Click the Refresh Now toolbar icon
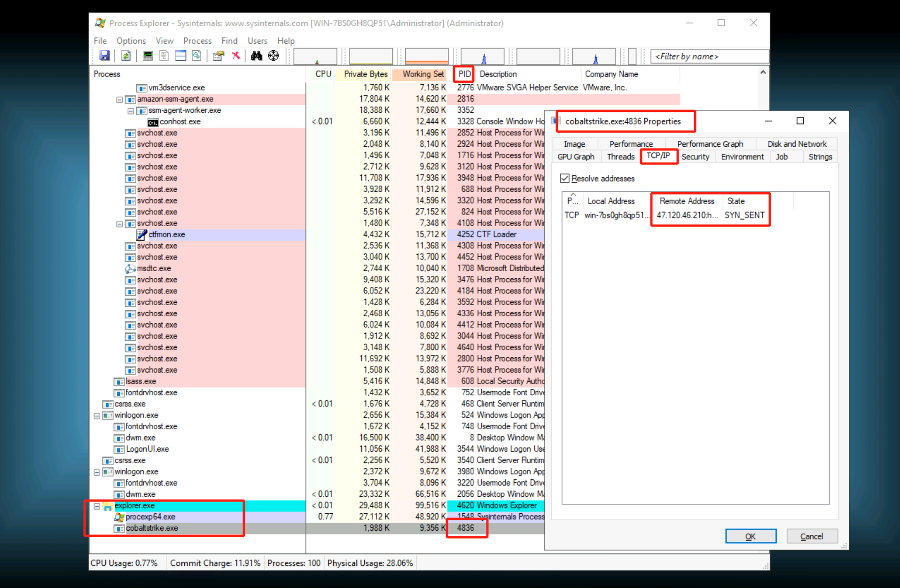The height and width of the screenshot is (588, 900). [126, 56]
